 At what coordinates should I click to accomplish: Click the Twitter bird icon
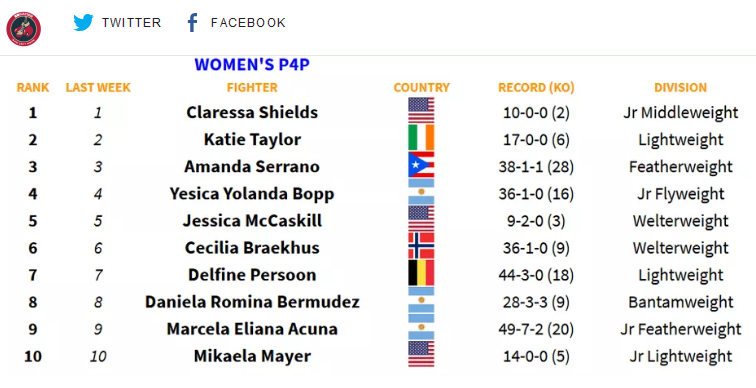point(83,23)
